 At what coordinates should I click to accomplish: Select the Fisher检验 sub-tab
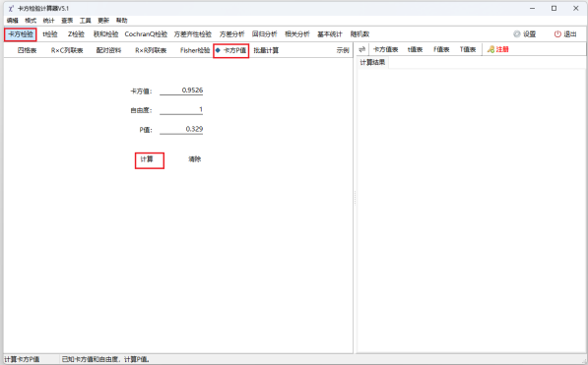pos(195,50)
